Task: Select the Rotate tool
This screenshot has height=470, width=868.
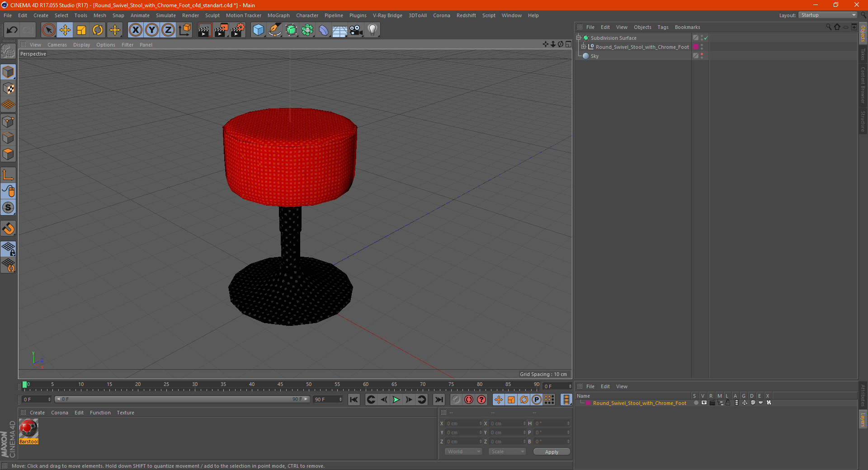Action: coord(98,30)
